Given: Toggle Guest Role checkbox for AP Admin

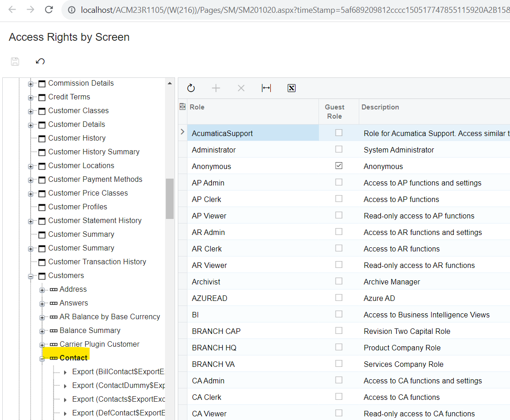Looking at the screenshot, I should (339, 182).
